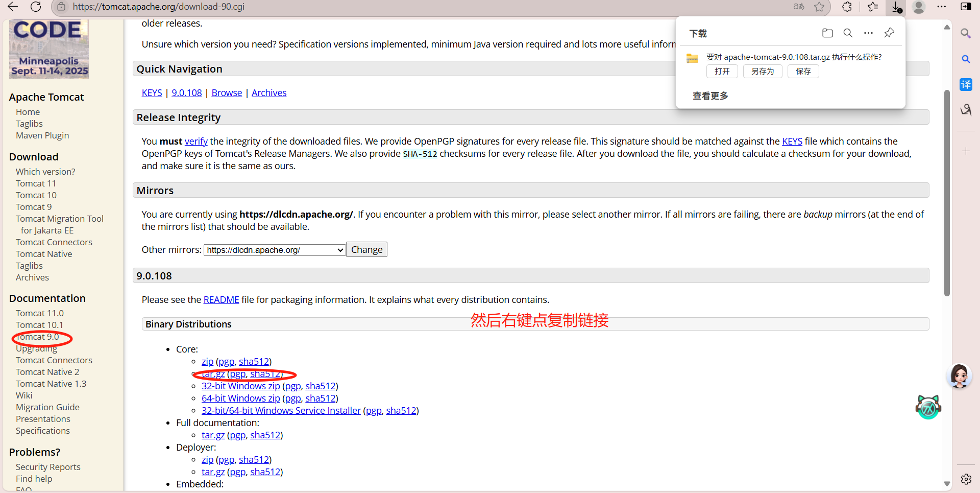Image resolution: width=980 pixels, height=493 pixels.
Task: Open Tomcat 10.1 documentation
Action: [x=39, y=325]
